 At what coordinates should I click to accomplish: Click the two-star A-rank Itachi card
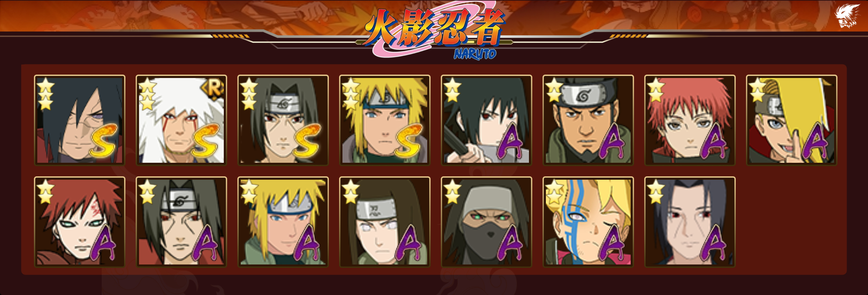[x=181, y=222]
